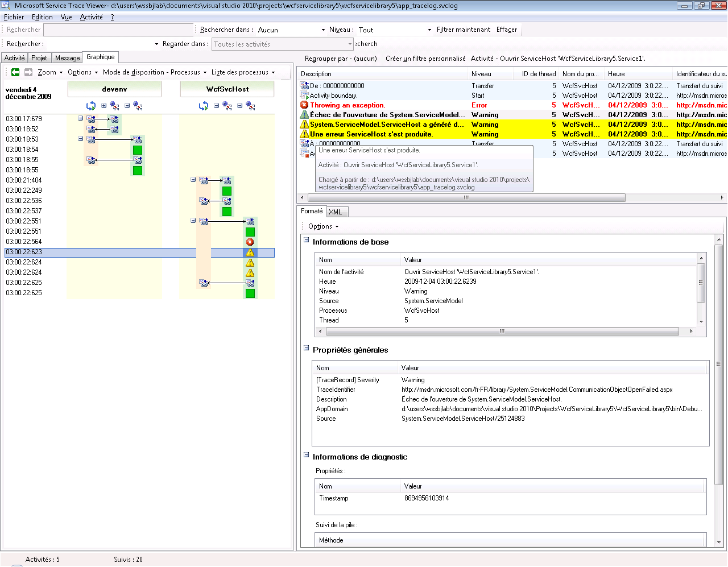Open the ? help menu

pyautogui.click(x=112, y=17)
